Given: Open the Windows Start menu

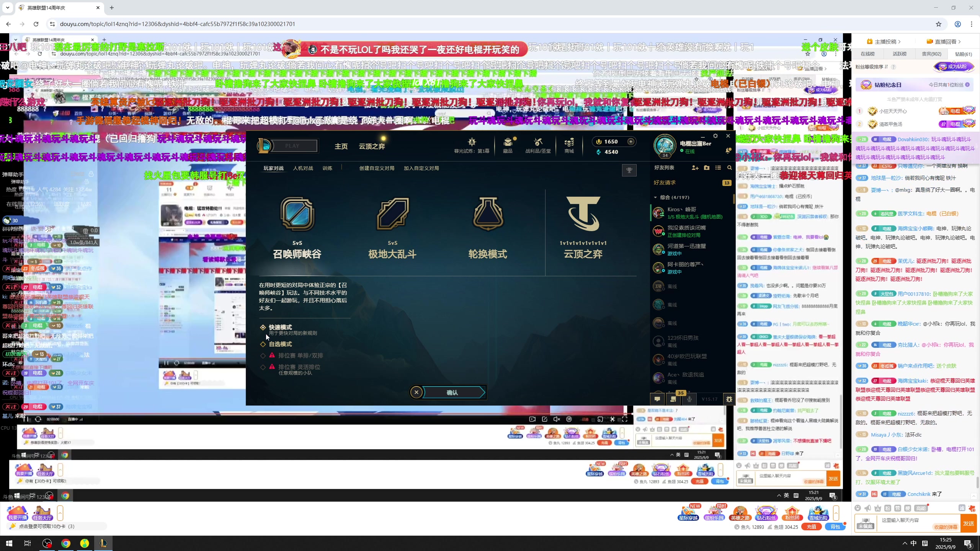Looking at the screenshot, I should (9, 543).
